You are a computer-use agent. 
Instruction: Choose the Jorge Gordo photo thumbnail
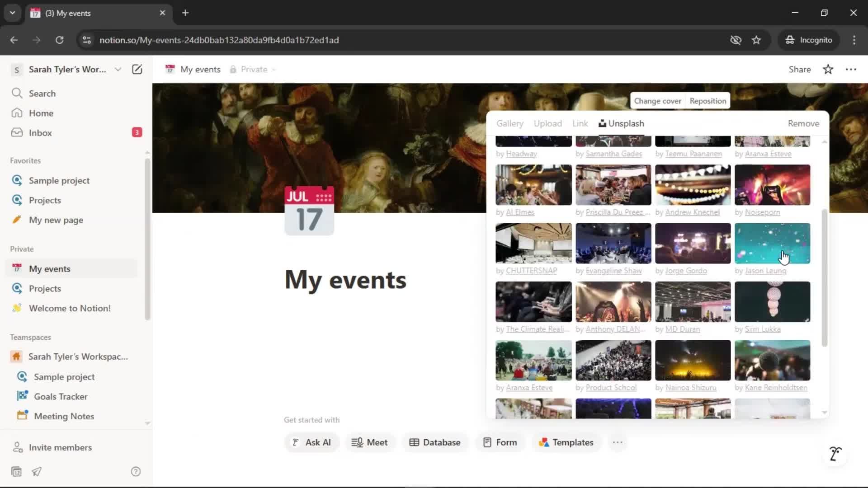(x=693, y=243)
